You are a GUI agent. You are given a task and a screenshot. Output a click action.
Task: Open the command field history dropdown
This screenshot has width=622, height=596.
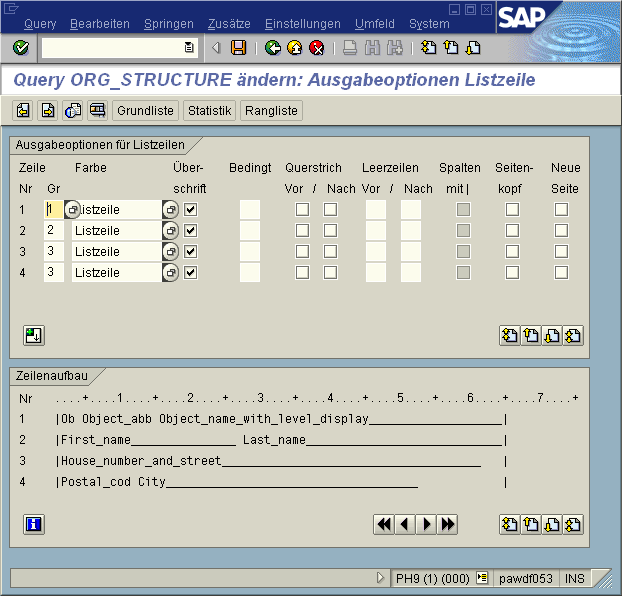pos(189,48)
